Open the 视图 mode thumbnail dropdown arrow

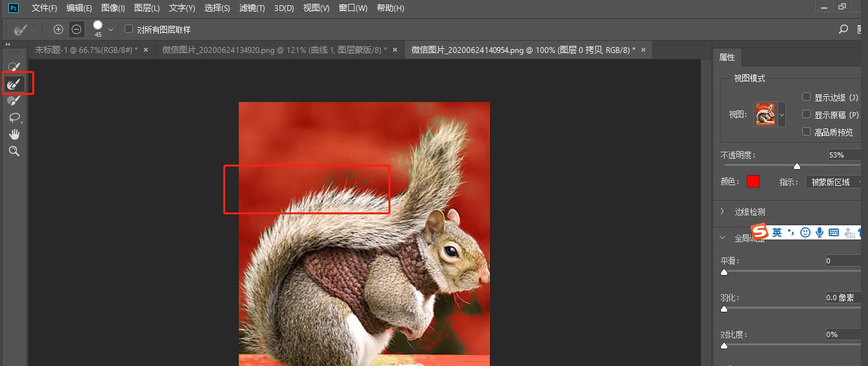pos(782,114)
